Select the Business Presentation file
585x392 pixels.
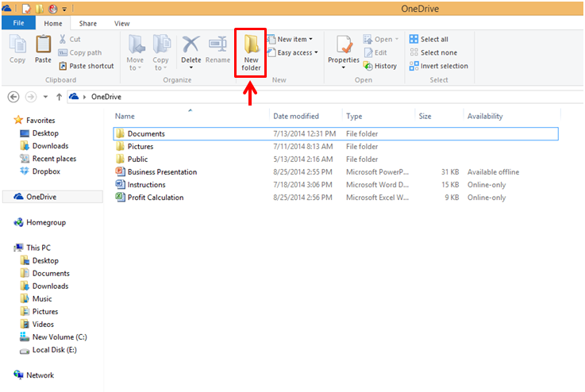[336, 171]
